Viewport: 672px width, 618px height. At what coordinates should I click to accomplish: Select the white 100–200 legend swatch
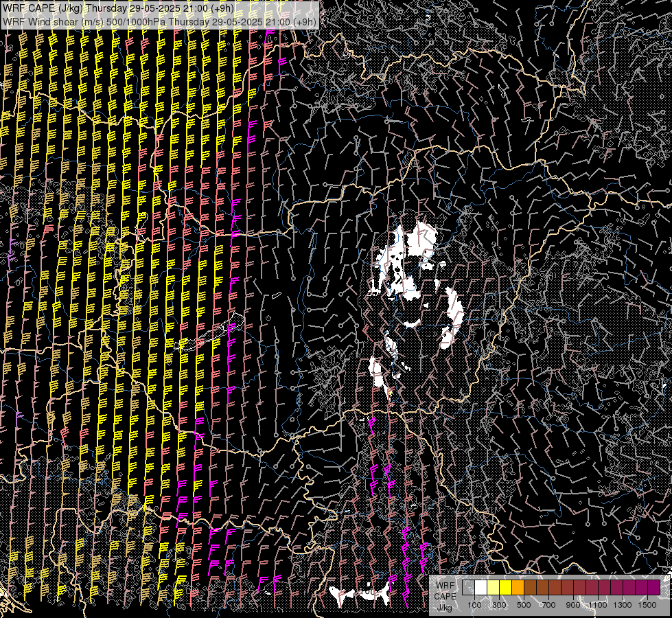[481, 587]
